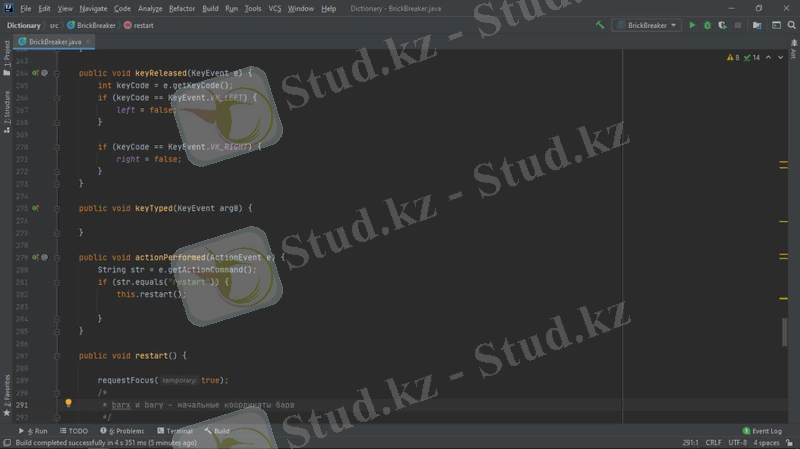800x449 pixels.
Task: Click the Build Project hammer icon
Action: click(600, 25)
